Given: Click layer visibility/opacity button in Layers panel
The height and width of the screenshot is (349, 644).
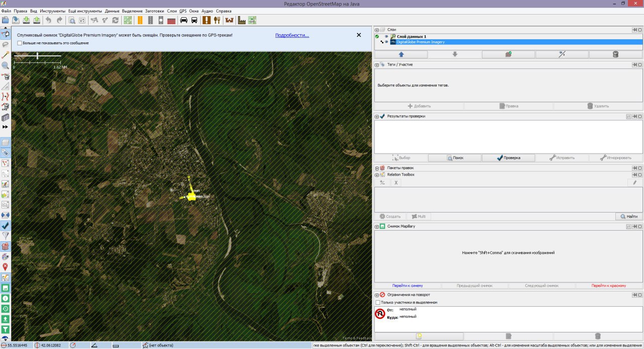Looking at the screenshot, I should point(562,54).
